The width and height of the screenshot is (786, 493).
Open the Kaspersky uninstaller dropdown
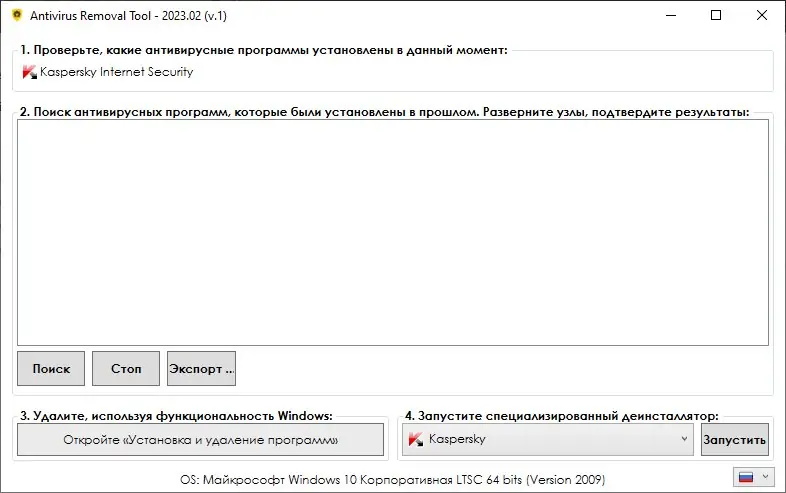pyautogui.click(x=548, y=439)
